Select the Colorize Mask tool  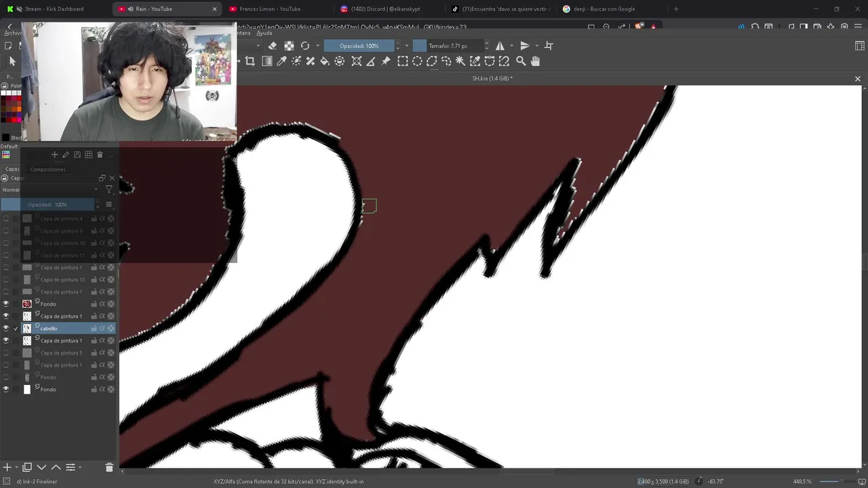(296, 61)
